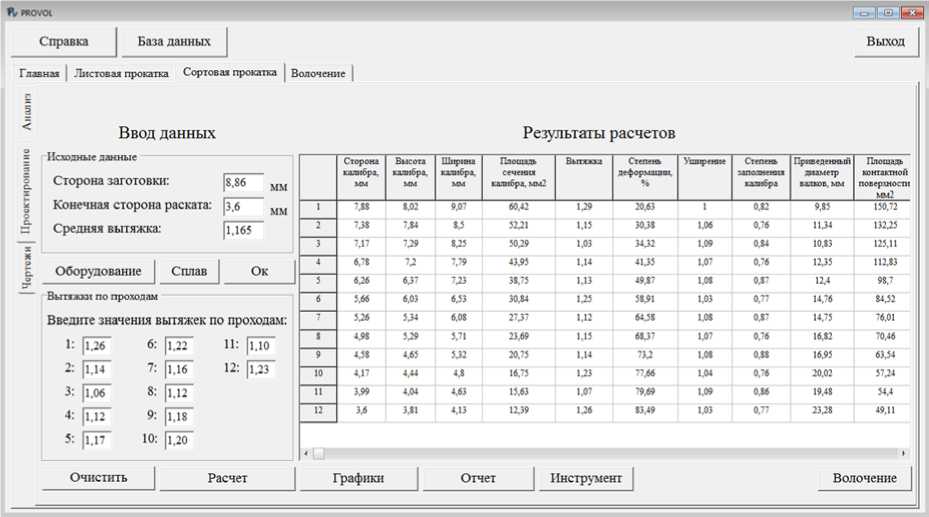Viewport: 929px width, 517px height.
Task: Click pass 5 draw field with 1,17
Action: [x=97, y=440]
